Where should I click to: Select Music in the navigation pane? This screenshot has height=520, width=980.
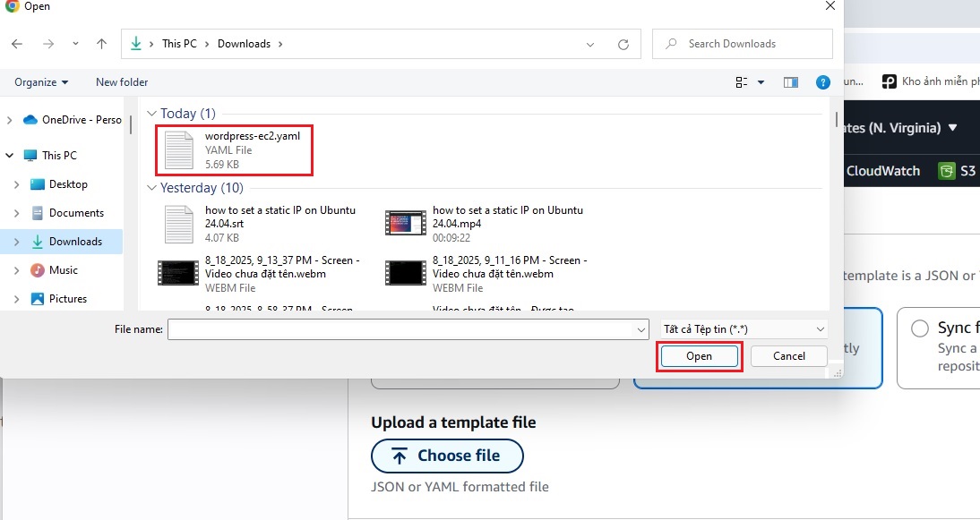tap(63, 270)
